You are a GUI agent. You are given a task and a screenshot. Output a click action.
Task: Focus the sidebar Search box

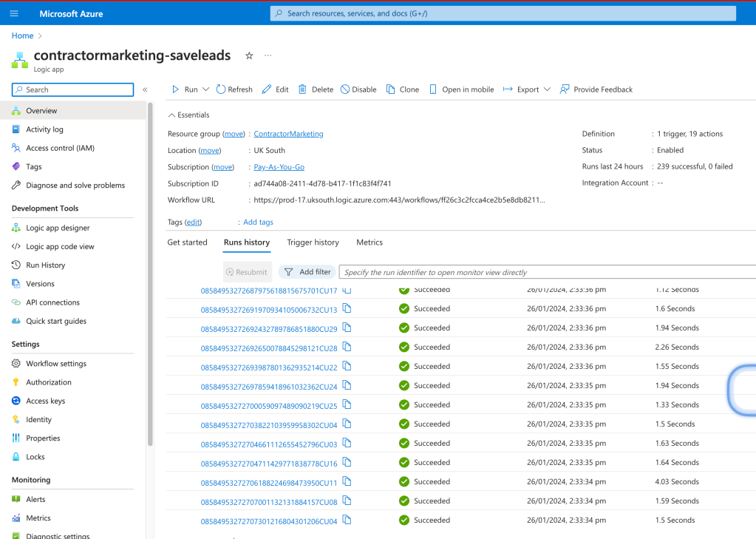(x=73, y=89)
